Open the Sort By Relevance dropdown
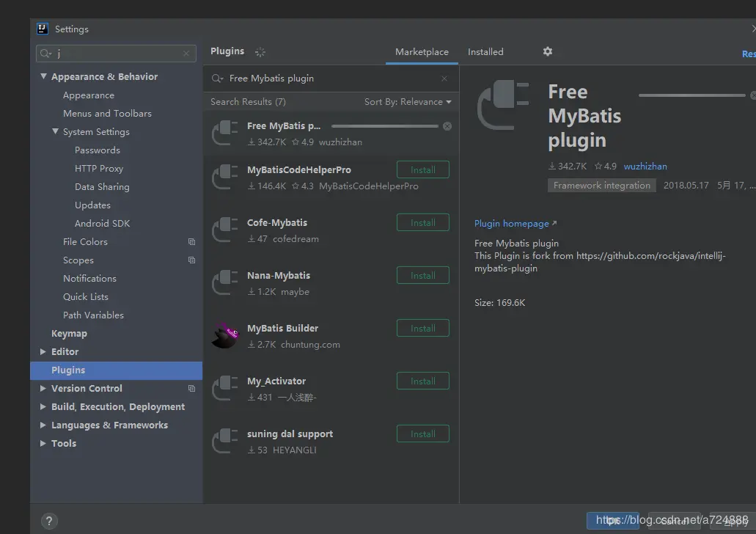This screenshot has height=534, width=756. point(408,102)
